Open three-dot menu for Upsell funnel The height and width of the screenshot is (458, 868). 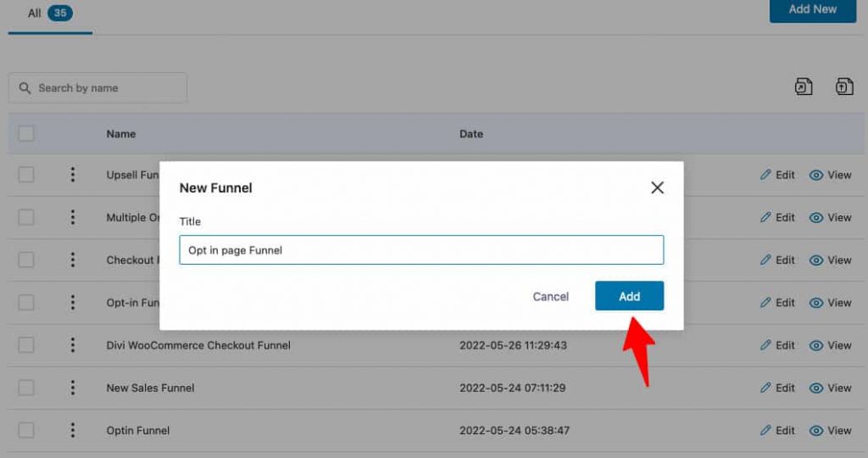coord(73,175)
